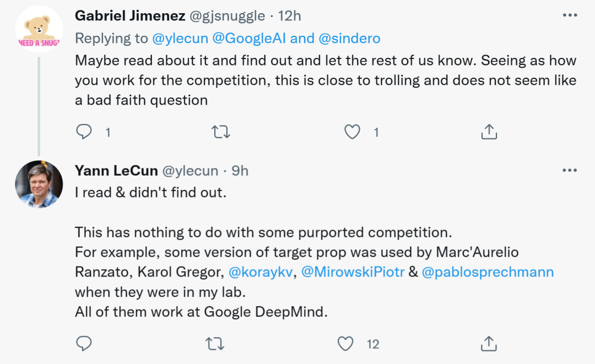Open the 9h timestamp on Yann's tweet
This screenshot has width=595, height=364.
tap(240, 171)
